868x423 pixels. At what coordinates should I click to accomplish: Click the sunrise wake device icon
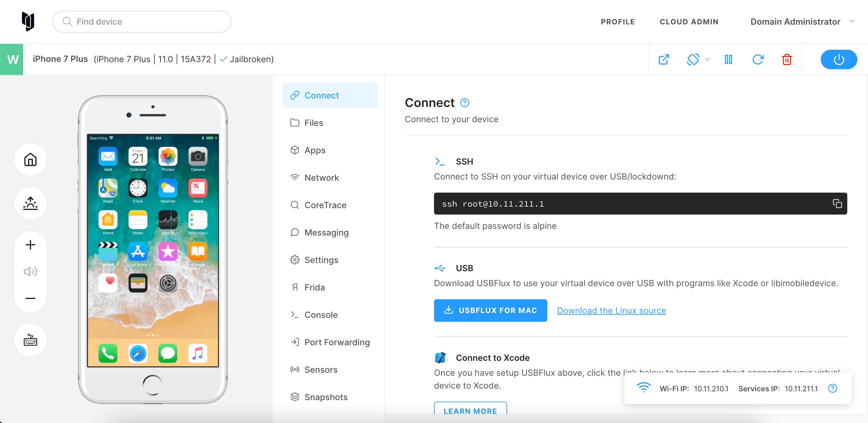[x=30, y=203]
